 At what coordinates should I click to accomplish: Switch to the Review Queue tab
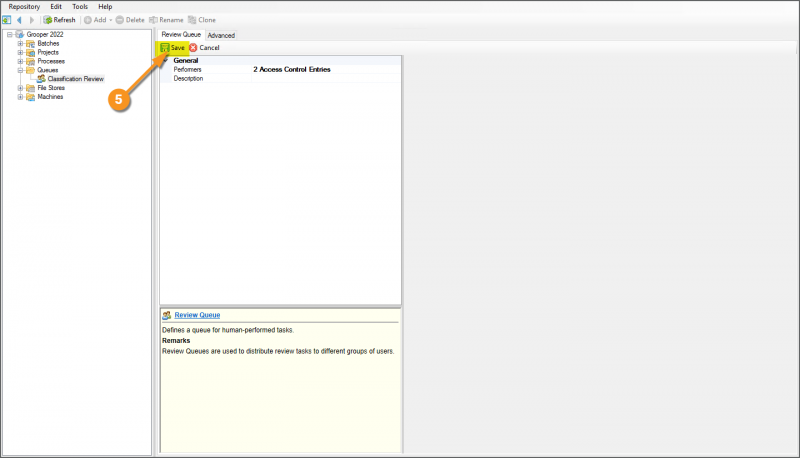[181, 35]
